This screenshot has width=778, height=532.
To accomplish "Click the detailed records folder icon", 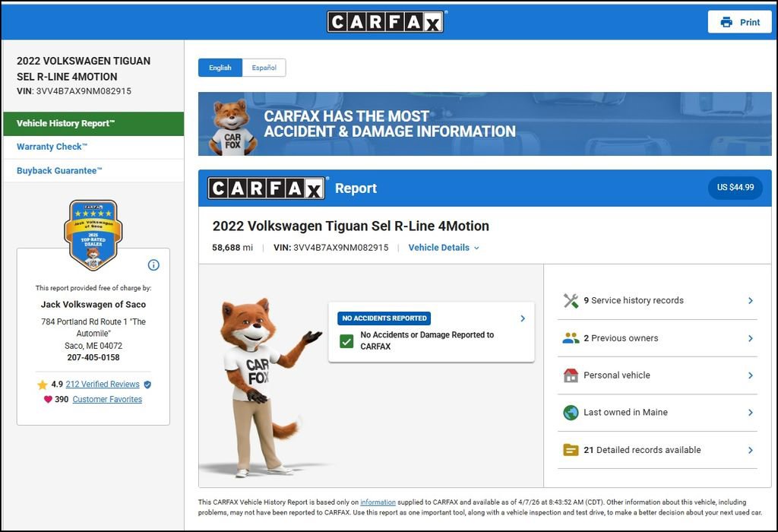I will (x=571, y=450).
